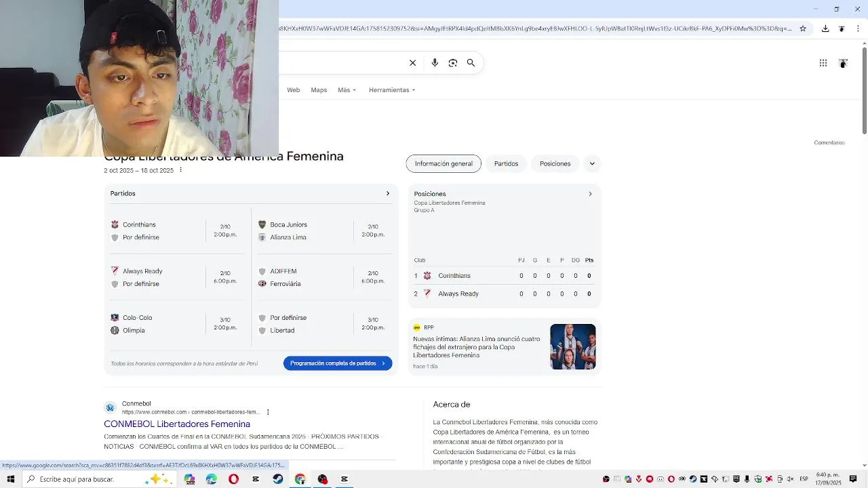Open the Más search filter dropdown

347,90
